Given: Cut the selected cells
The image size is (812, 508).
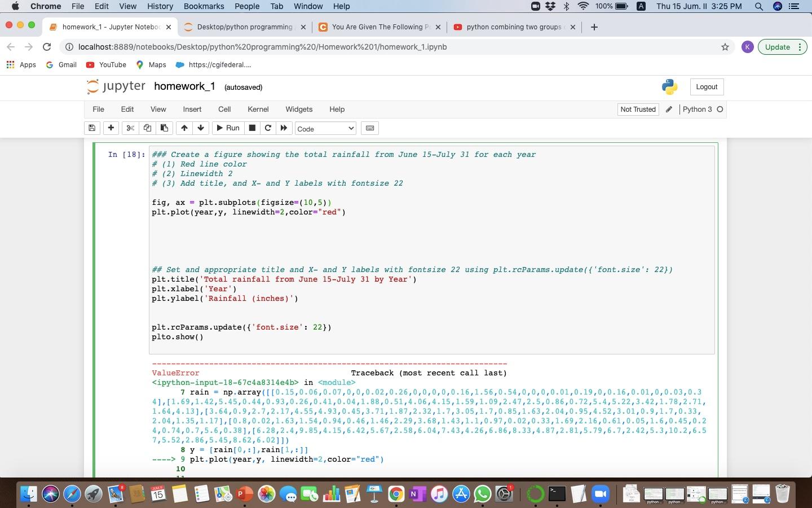Looking at the screenshot, I should coord(130,128).
